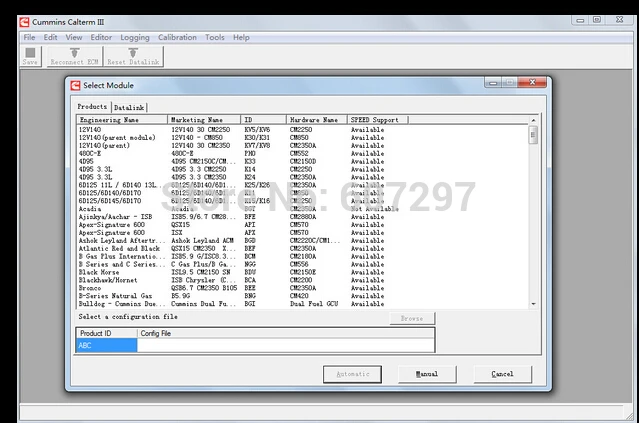This screenshot has width=639, height=423.
Task: Select the Acadia row
Action: [x=304, y=209]
